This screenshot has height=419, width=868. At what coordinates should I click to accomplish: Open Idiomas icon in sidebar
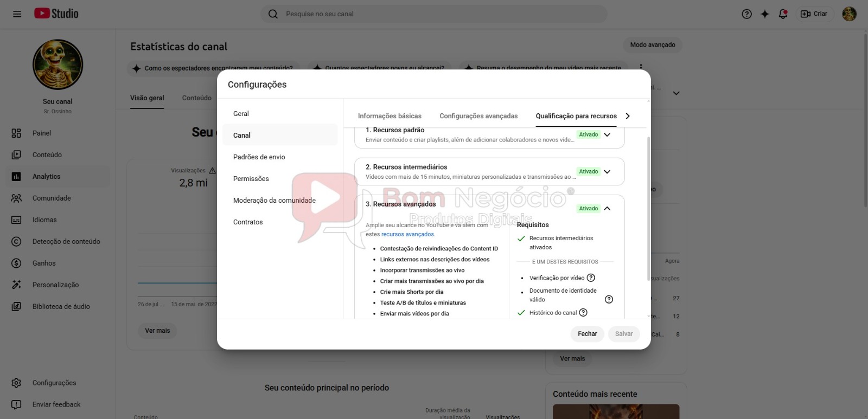pyautogui.click(x=16, y=220)
